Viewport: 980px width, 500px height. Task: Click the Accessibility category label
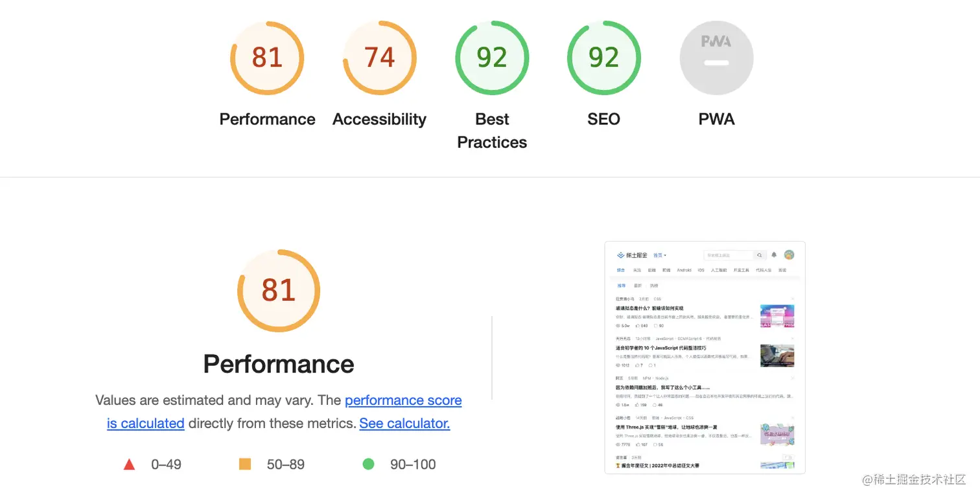tap(379, 119)
